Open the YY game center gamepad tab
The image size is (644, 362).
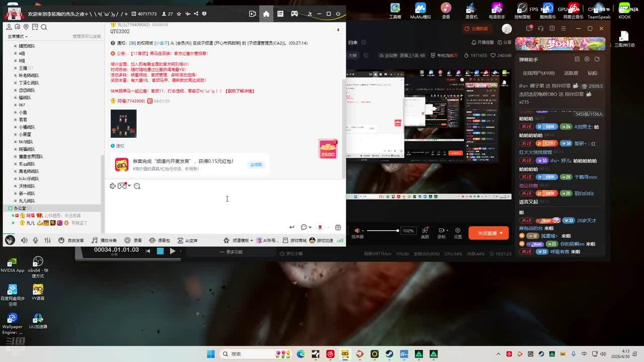[294, 14]
